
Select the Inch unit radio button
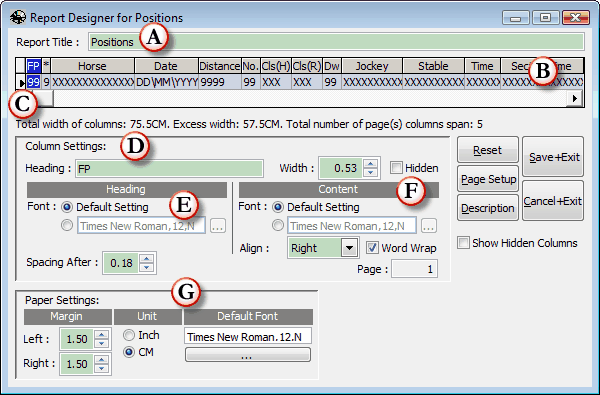(129, 335)
